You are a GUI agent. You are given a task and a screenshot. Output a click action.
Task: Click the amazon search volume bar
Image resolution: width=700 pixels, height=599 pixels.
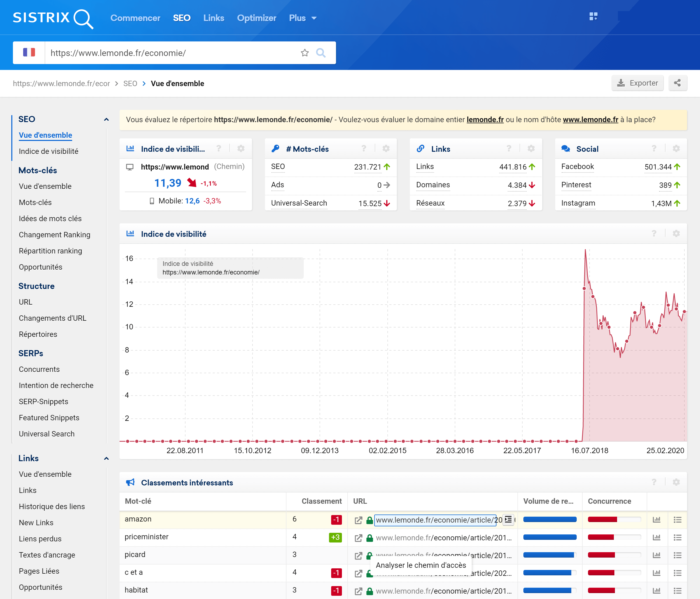click(550, 520)
